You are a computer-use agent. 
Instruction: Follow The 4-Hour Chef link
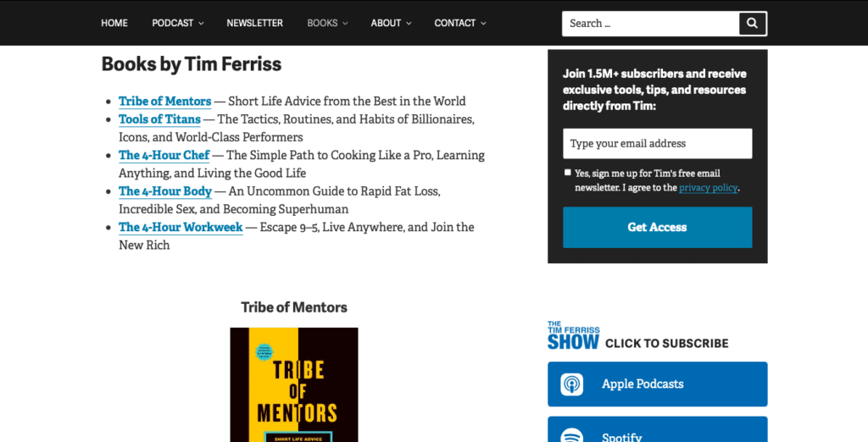(x=164, y=155)
